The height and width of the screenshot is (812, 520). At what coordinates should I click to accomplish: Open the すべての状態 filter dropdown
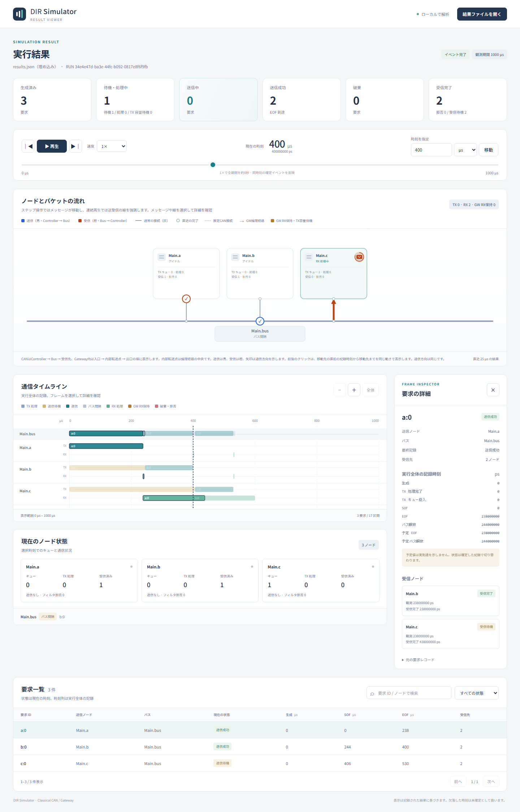477,693
